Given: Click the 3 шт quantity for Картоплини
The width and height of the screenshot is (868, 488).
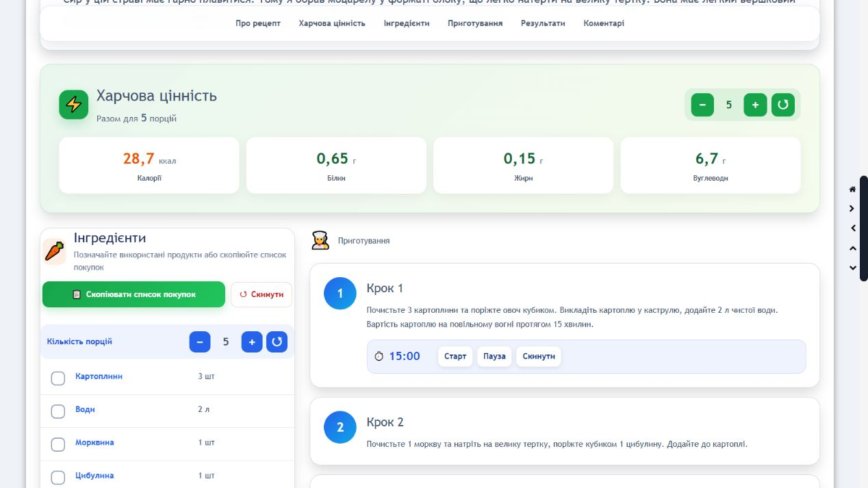Looking at the screenshot, I should point(206,376).
